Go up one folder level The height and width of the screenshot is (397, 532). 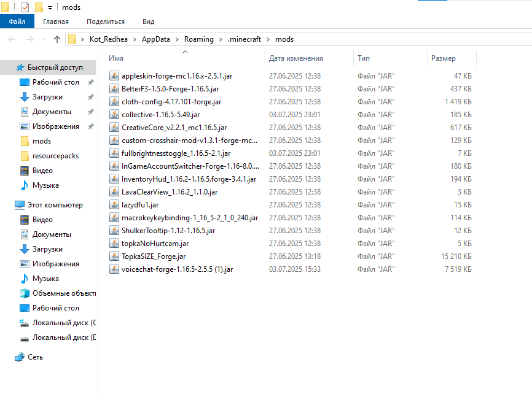57,39
